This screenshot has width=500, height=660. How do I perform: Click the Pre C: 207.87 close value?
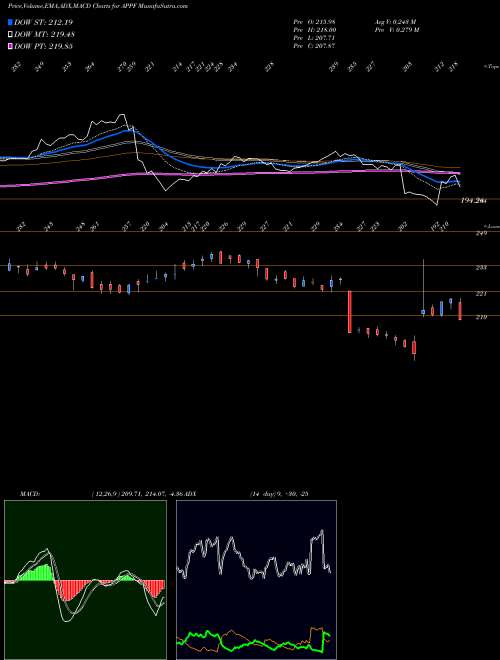(314, 46)
